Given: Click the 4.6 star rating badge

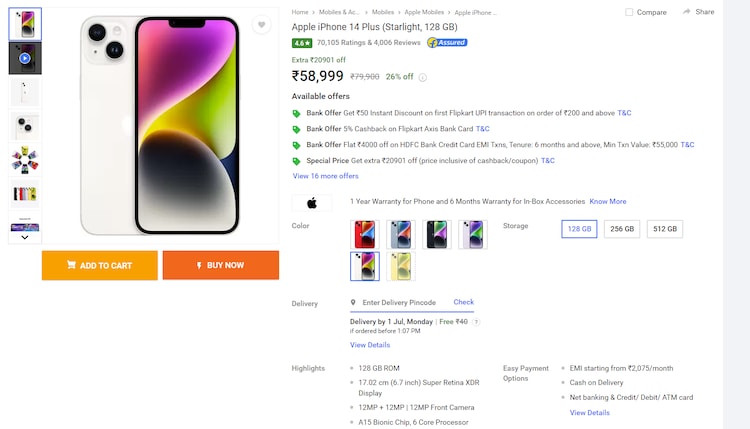Looking at the screenshot, I should [x=301, y=43].
